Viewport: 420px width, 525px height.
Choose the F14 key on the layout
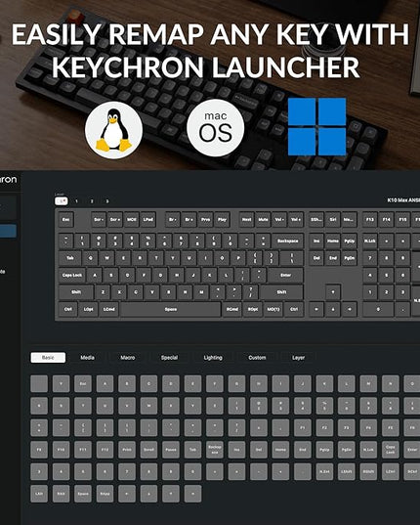coord(386,220)
